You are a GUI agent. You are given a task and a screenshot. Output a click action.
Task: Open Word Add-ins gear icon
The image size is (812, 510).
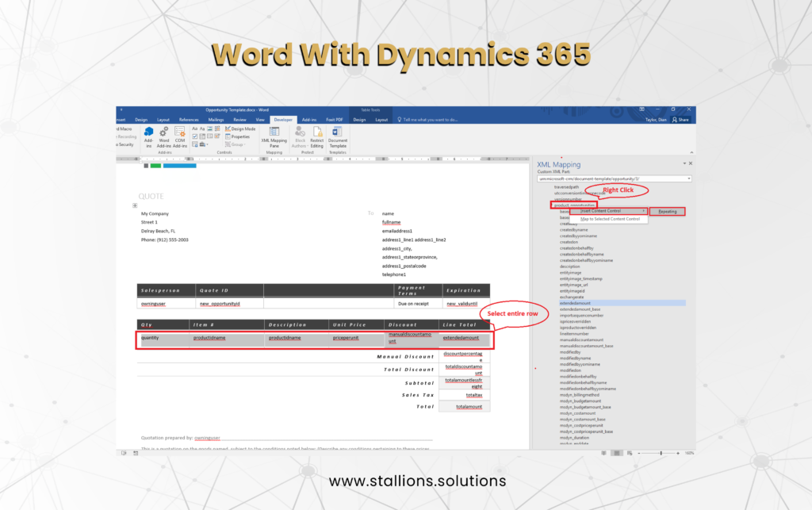tap(163, 137)
